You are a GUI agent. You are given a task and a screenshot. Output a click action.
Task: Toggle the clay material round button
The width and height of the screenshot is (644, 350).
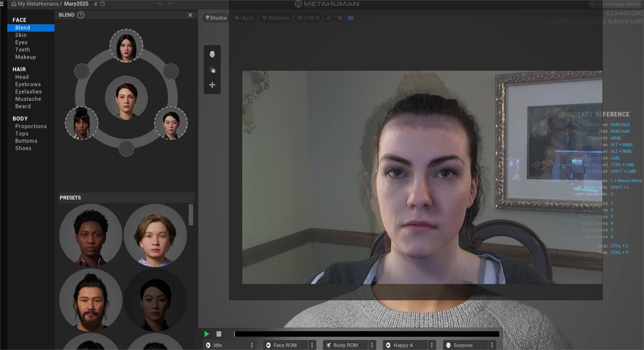click(328, 18)
